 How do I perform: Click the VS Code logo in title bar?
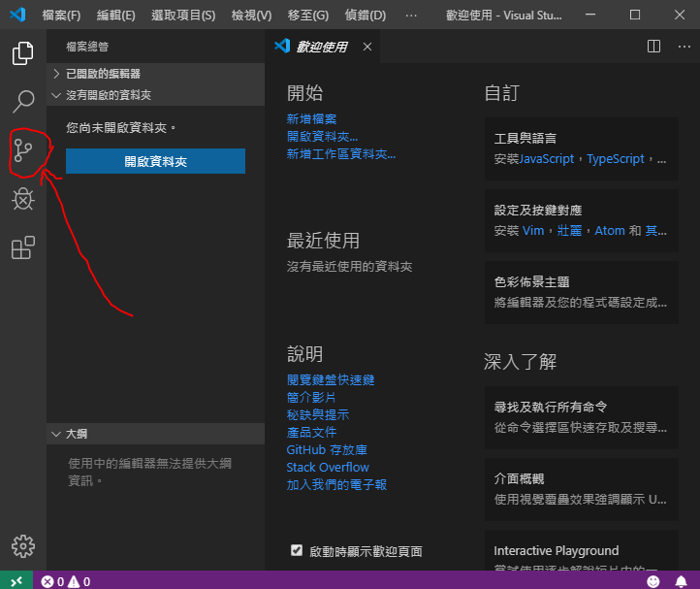[17, 15]
